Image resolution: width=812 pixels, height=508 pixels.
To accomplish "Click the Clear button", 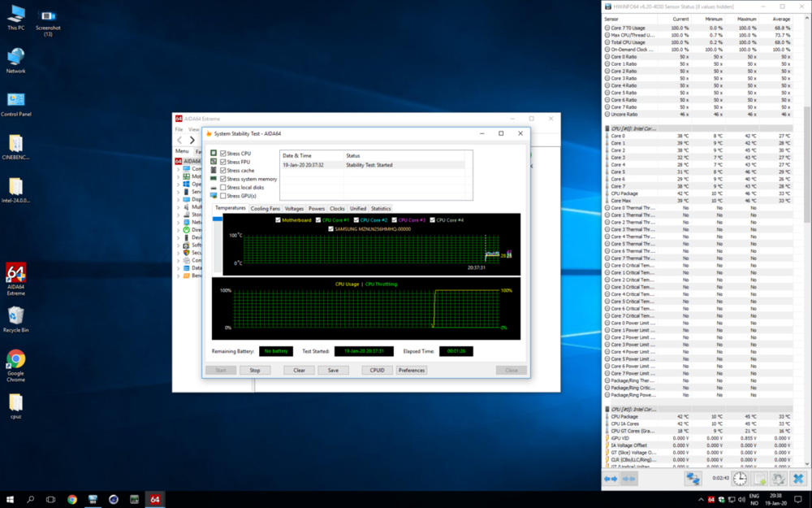I will [300, 370].
